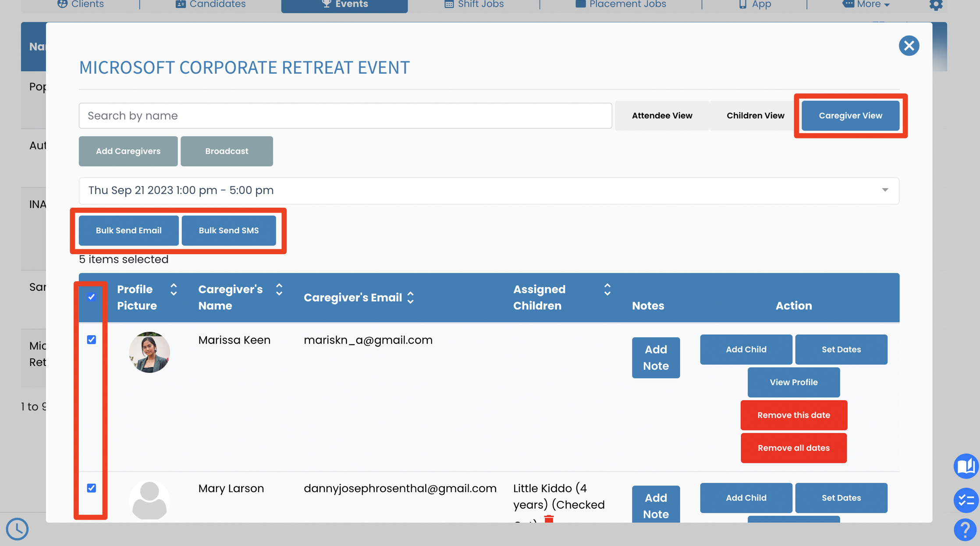The image size is (980, 546).
Task: Click the clock icon at bottom left
Action: pyautogui.click(x=17, y=529)
